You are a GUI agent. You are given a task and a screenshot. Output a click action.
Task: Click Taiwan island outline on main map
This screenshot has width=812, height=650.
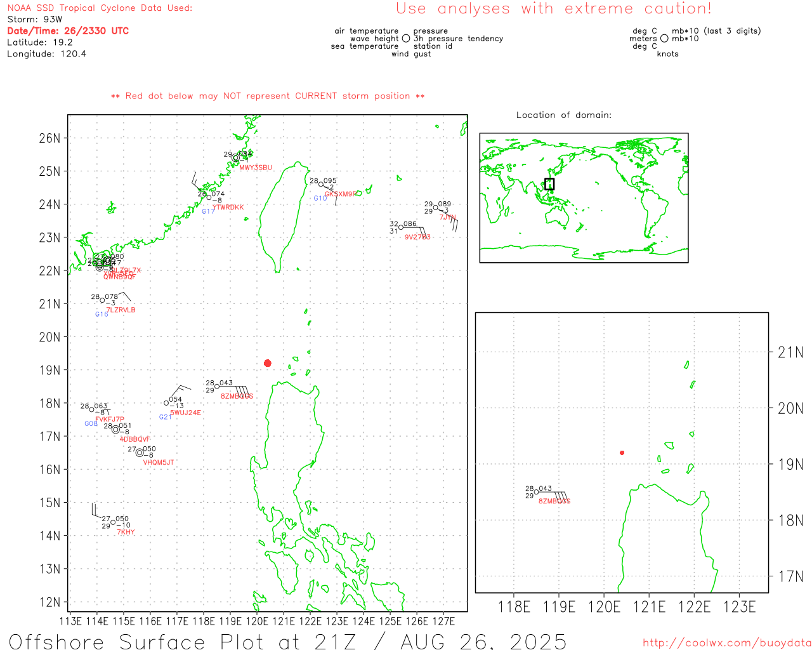point(283,216)
